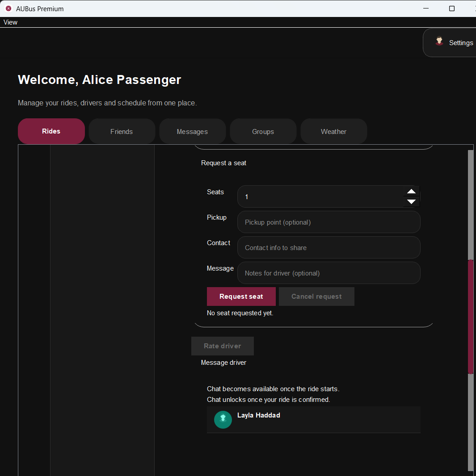Image resolution: width=476 pixels, height=476 pixels.
Task: Click the Notes for driver field
Action: click(329, 273)
